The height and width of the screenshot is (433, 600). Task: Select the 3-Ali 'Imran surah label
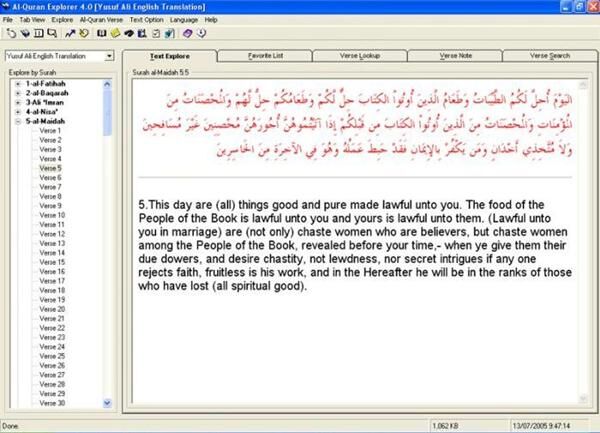(x=45, y=103)
